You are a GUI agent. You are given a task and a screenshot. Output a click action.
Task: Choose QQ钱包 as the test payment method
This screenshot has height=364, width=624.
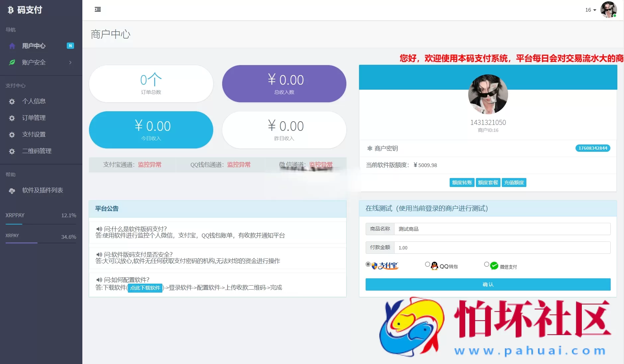(427, 264)
